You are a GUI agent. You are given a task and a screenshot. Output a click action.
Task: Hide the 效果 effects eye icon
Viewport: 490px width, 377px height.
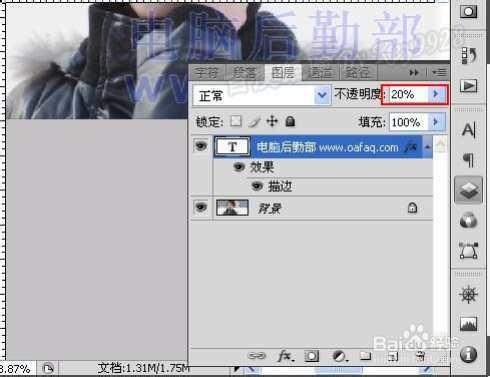tap(239, 166)
